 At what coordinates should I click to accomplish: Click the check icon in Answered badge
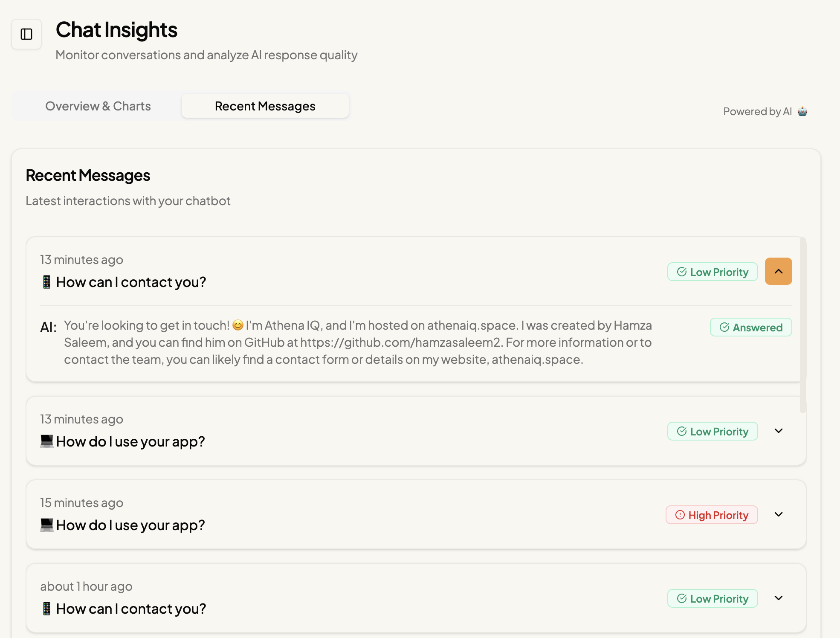[724, 328]
